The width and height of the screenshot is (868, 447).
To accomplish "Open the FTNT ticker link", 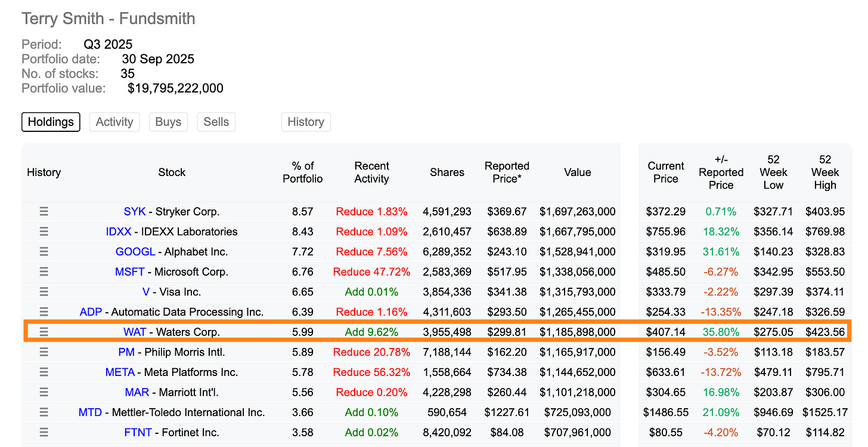I will (x=138, y=433).
